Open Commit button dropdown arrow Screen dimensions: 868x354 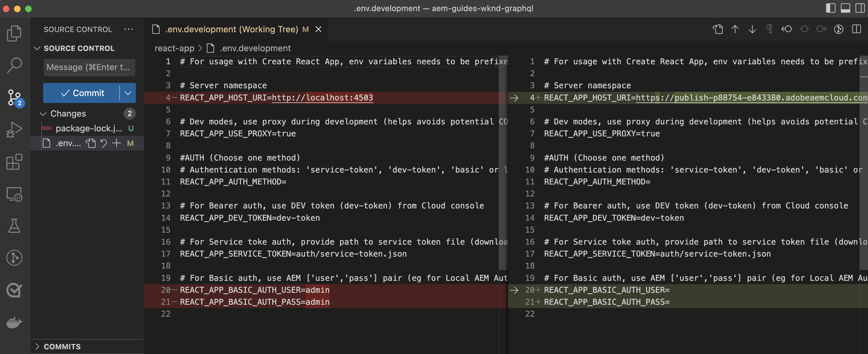pos(128,93)
